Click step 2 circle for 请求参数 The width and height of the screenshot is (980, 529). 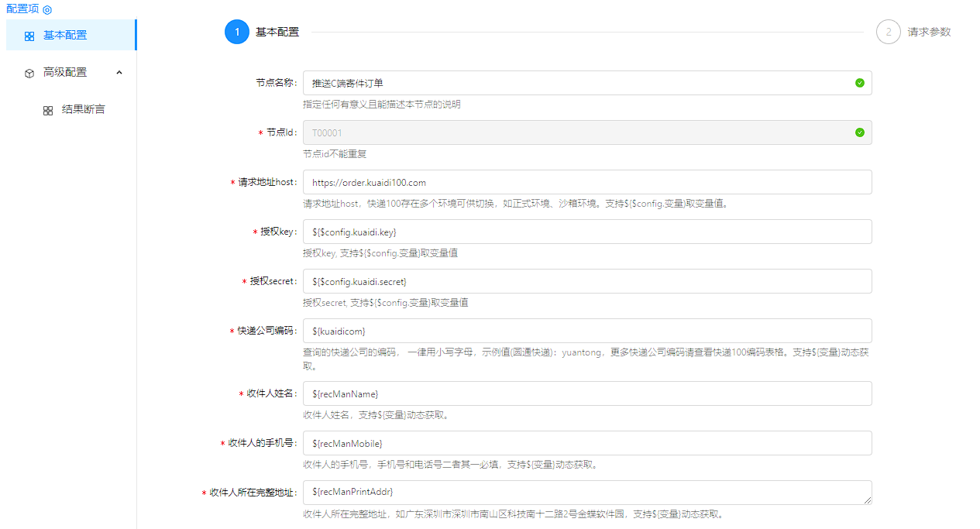click(889, 32)
